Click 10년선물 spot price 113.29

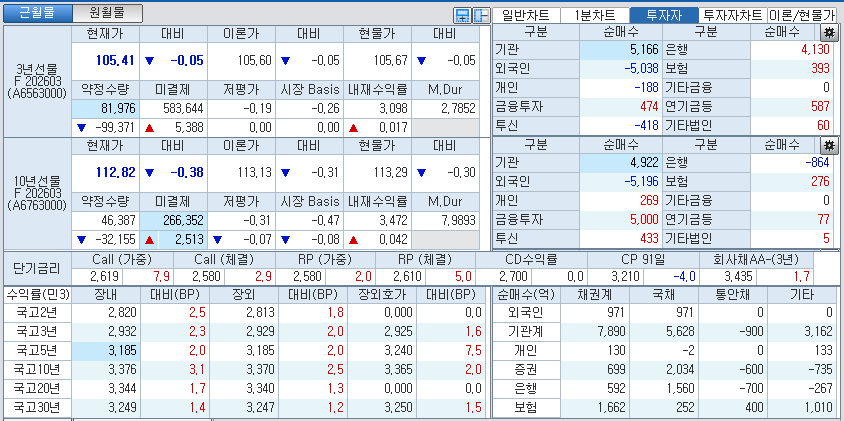pos(377,173)
